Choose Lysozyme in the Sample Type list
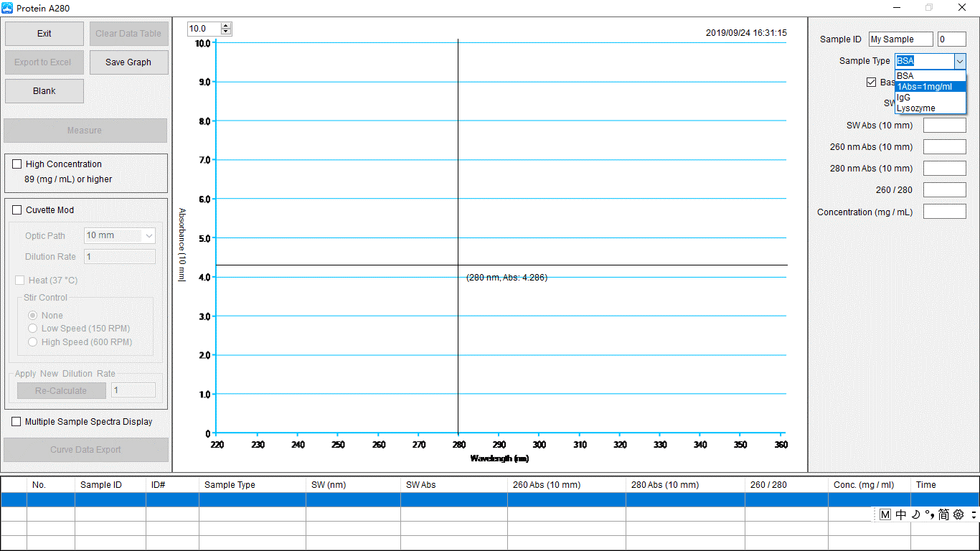Image resolution: width=980 pixels, height=551 pixels. tap(916, 108)
